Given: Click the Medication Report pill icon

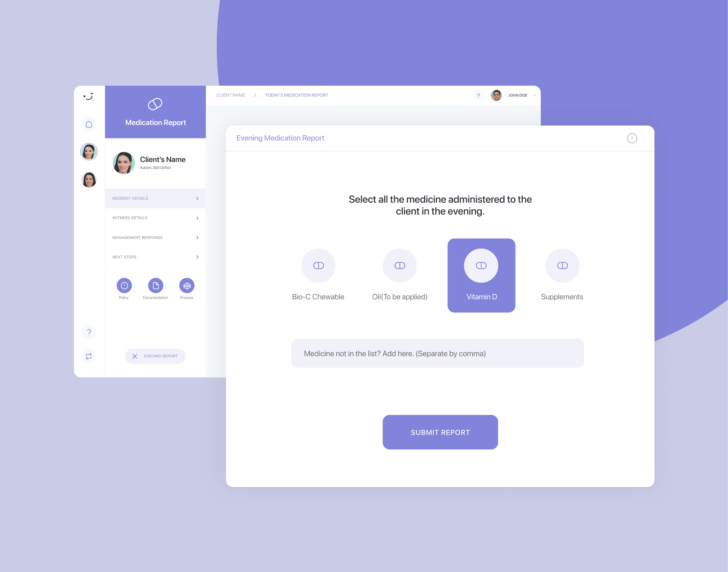Looking at the screenshot, I should 155,105.
